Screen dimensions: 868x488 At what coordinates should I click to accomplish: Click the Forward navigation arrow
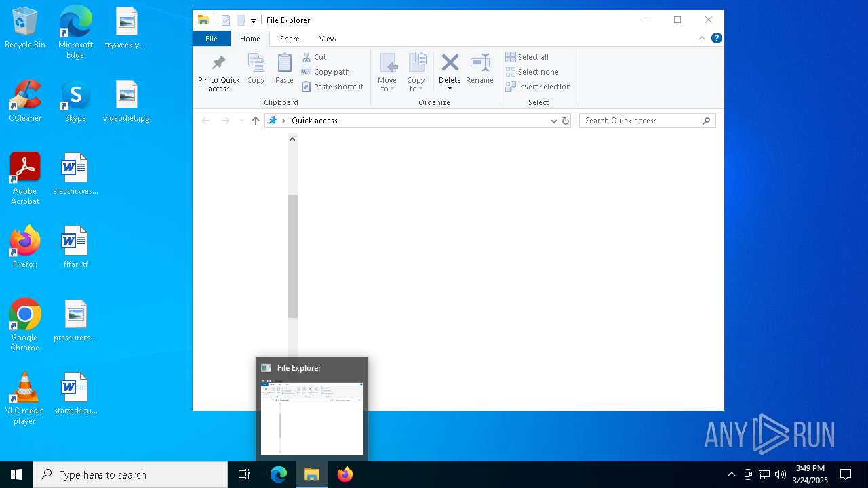pyautogui.click(x=225, y=121)
